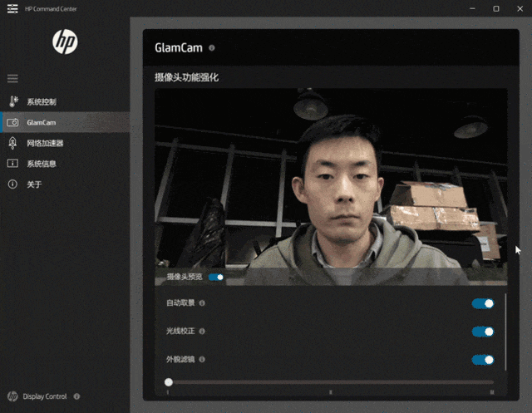
Task: Click the 摄像头预览 label
Action: (185, 277)
